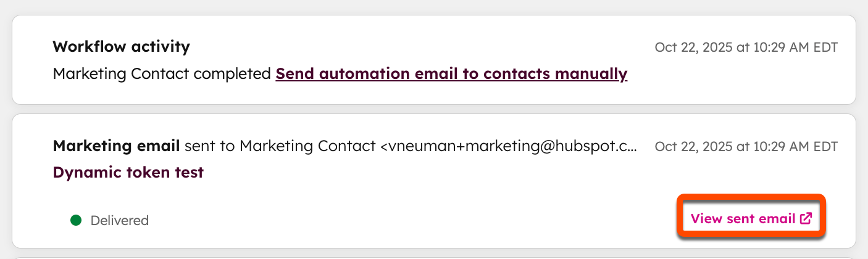Click "Marketing Contact" recipient name in email card
The height and width of the screenshot is (259, 868).
[x=307, y=146]
